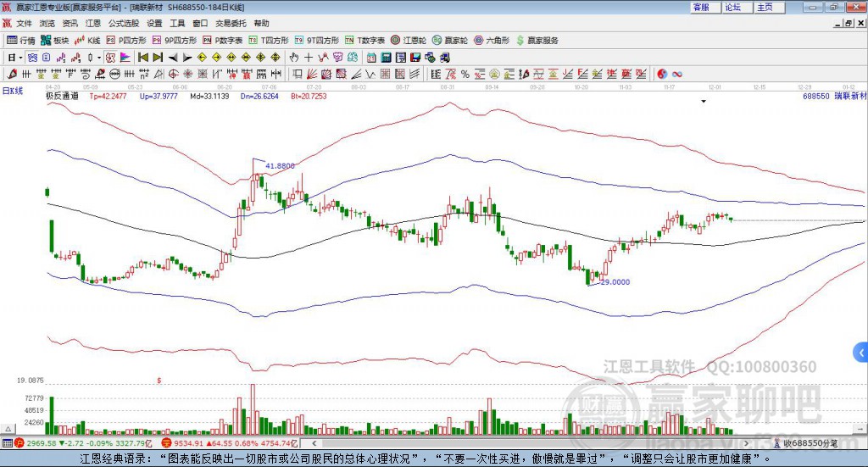Click the 日K线 chart label
The width and height of the screenshot is (868, 467).
coord(12,91)
